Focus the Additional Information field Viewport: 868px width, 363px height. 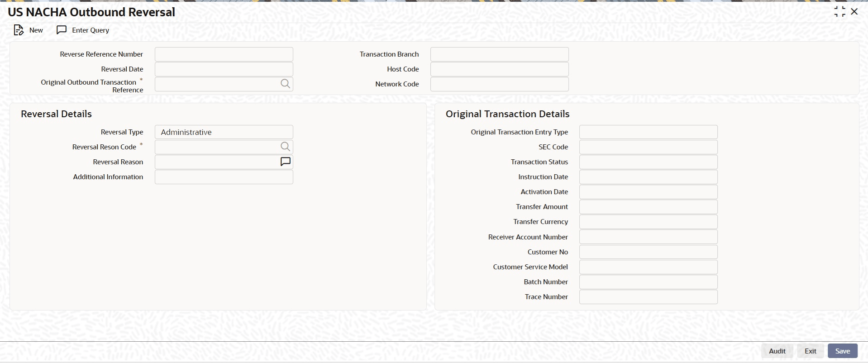pos(224,177)
